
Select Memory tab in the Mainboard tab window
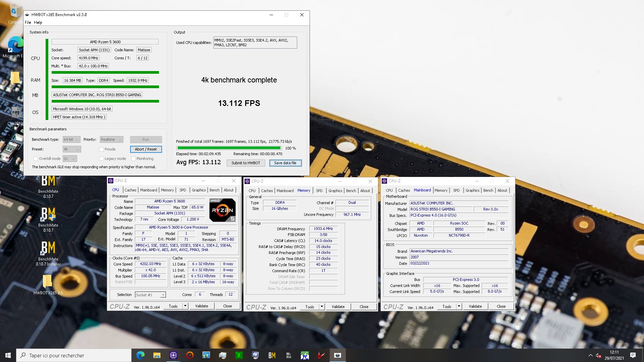441,190
